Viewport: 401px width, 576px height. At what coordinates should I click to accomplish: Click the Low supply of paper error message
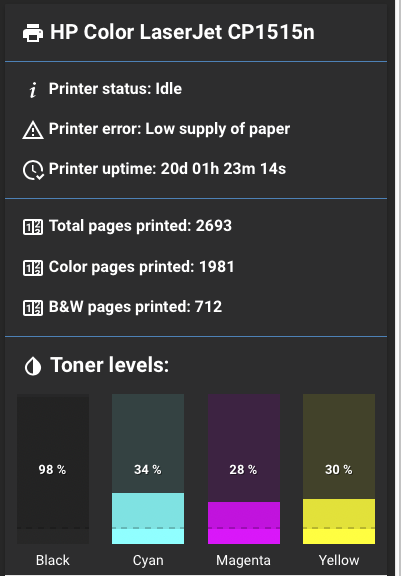pos(218,129)
